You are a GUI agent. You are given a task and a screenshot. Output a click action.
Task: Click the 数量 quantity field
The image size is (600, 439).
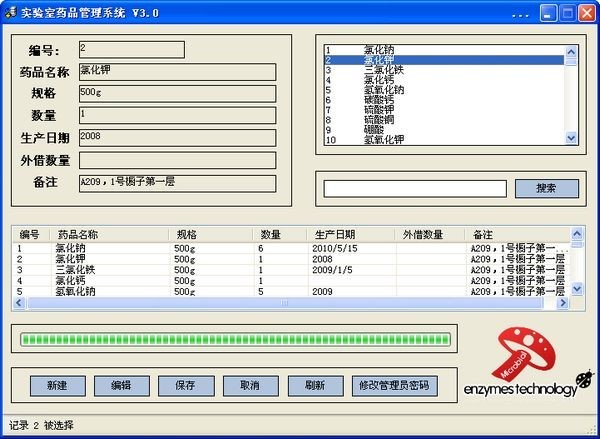pyautogui.click(x=177, y=116)
